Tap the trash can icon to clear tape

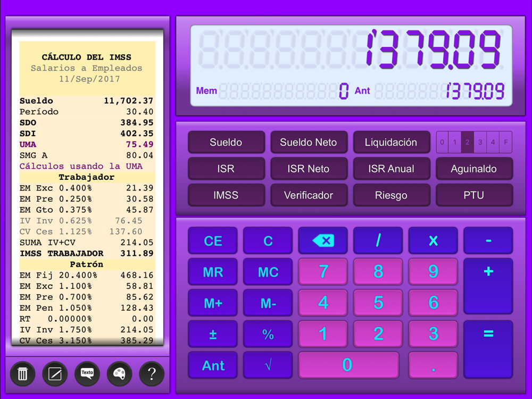click(x=22, y=374)
